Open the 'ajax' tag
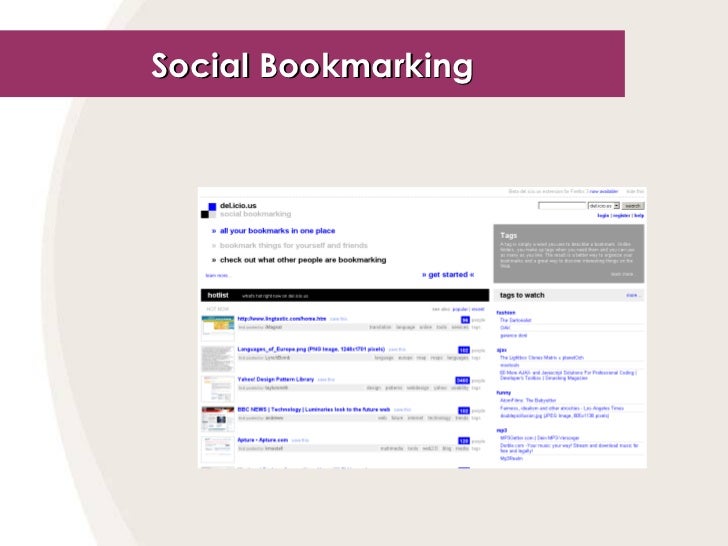 point(501,350)
